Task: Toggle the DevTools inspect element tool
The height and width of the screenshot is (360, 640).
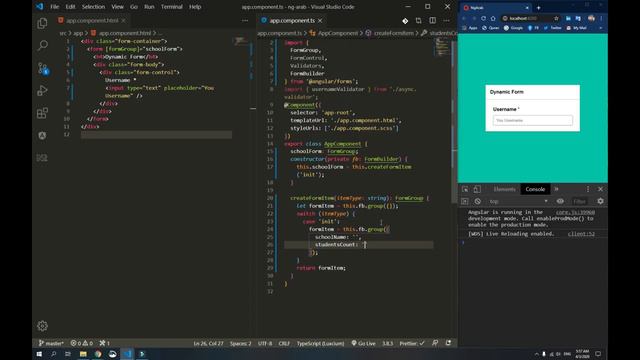Action: (465, 189)
